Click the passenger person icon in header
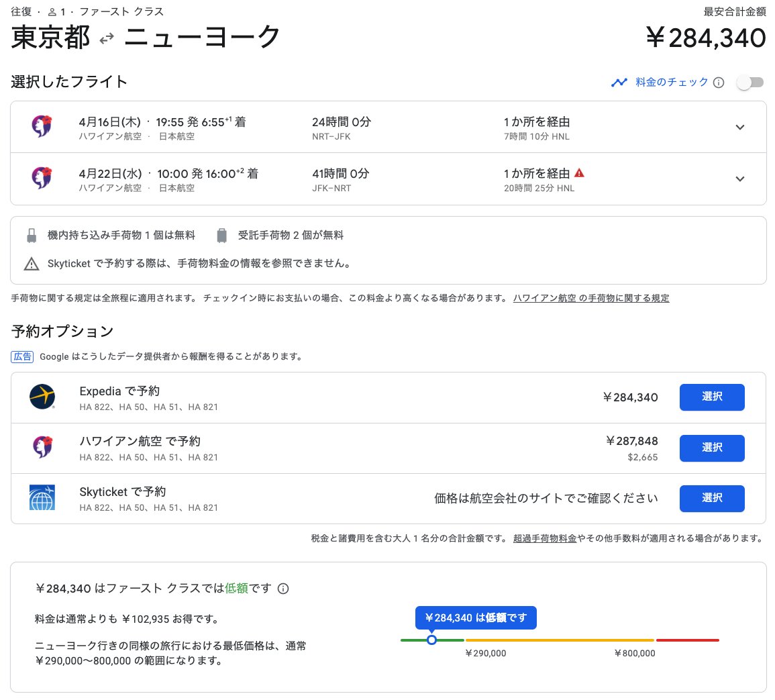775x700 pixels. pos(52,12)
